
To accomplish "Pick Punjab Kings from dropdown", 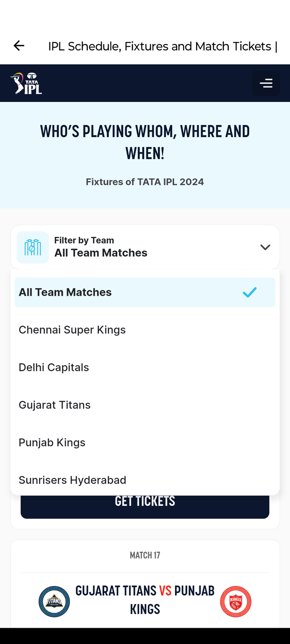I will 52,442.
